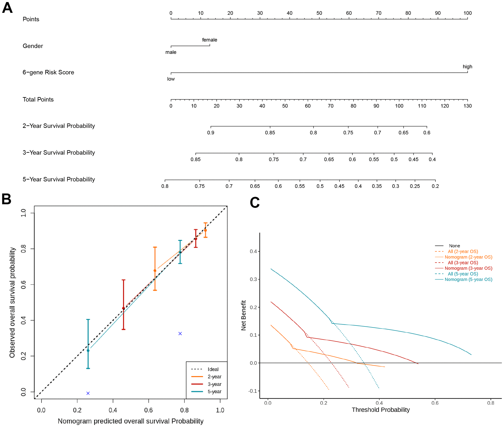The height and width of the screenshot is (427, 504).
Task: Click 'All (5-year OS)' legend entry
Action: 463,274
